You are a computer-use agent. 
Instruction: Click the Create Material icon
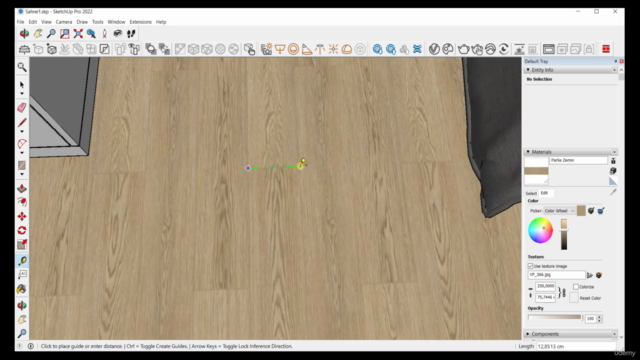[x=613, y=171]
